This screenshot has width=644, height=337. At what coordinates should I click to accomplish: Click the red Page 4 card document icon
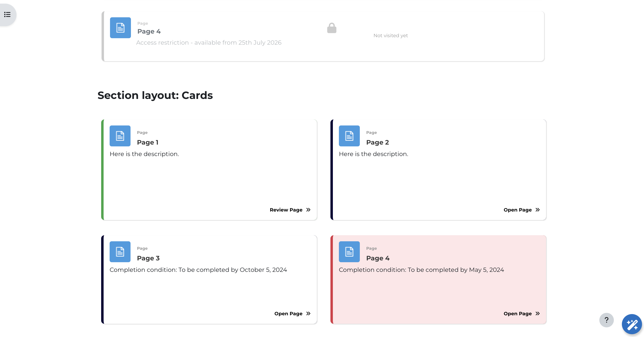349,252
